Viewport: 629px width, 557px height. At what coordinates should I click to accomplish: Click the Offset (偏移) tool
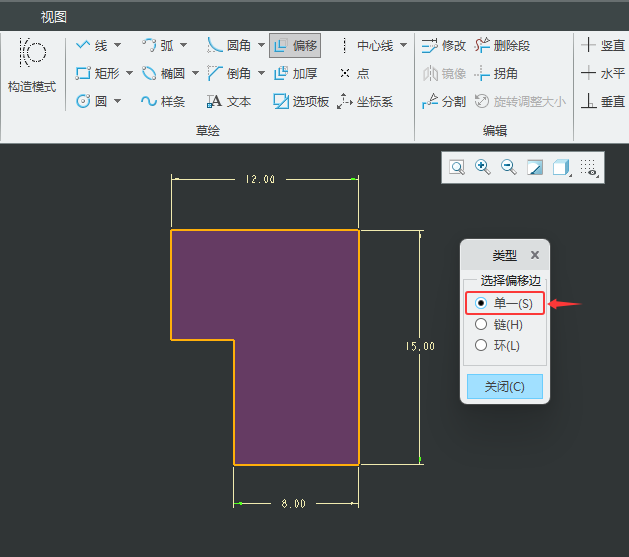tap(295, 45)
